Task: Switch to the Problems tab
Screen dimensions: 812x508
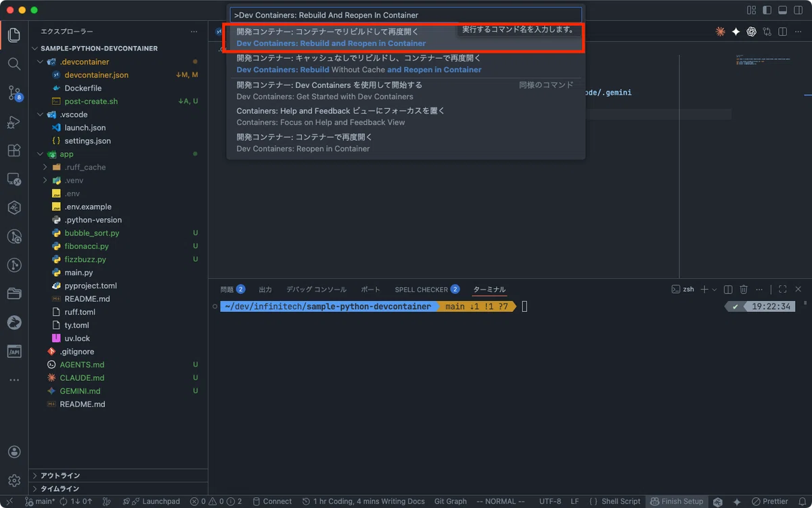Action: (232, 290)
